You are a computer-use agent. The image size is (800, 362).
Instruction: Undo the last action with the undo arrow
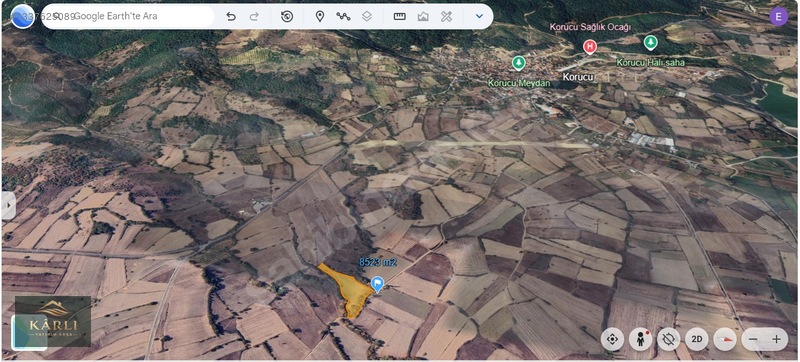tap(231, 16)
